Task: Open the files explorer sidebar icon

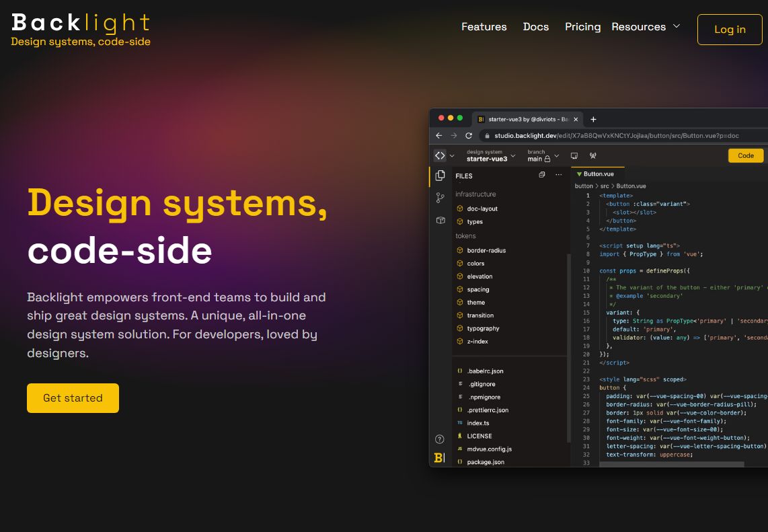Action: pyautogui.click(x=440, y=176)
